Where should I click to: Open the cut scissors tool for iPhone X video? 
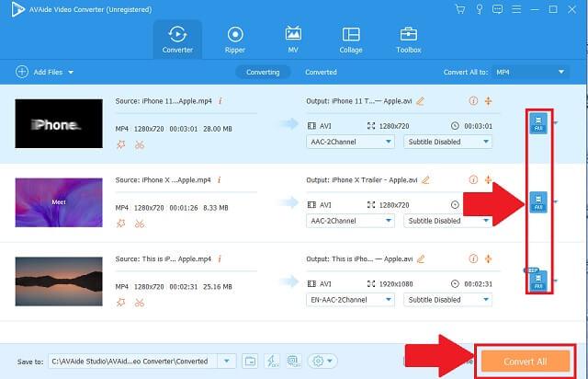(140, 224)
